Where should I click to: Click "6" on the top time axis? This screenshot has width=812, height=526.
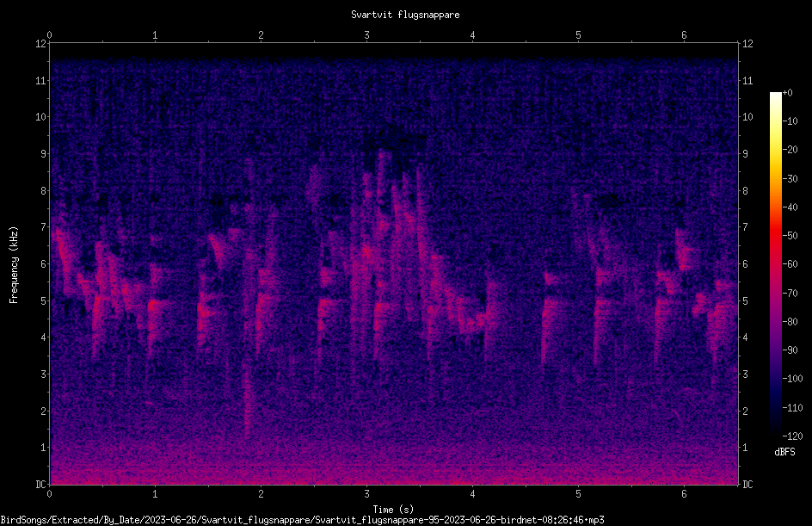pos(684,34)
